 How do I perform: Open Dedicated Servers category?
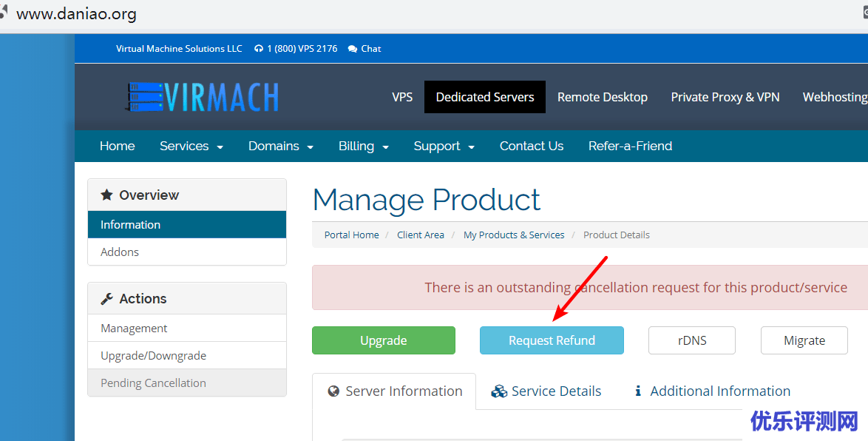click(485, 97)
